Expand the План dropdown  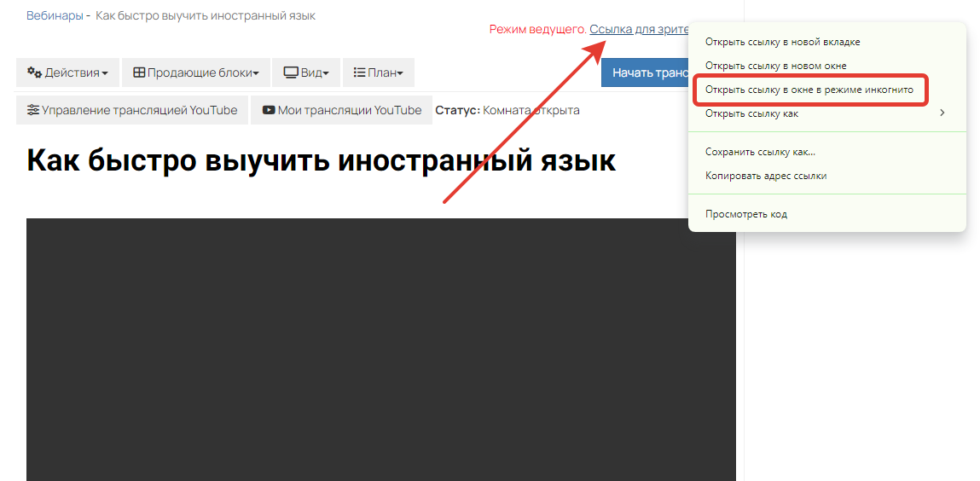(x=378, y=72)
